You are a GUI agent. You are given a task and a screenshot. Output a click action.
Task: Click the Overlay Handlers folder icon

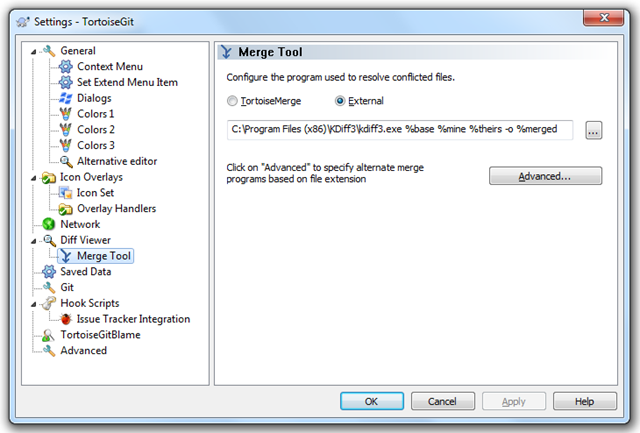coord(66,209)
